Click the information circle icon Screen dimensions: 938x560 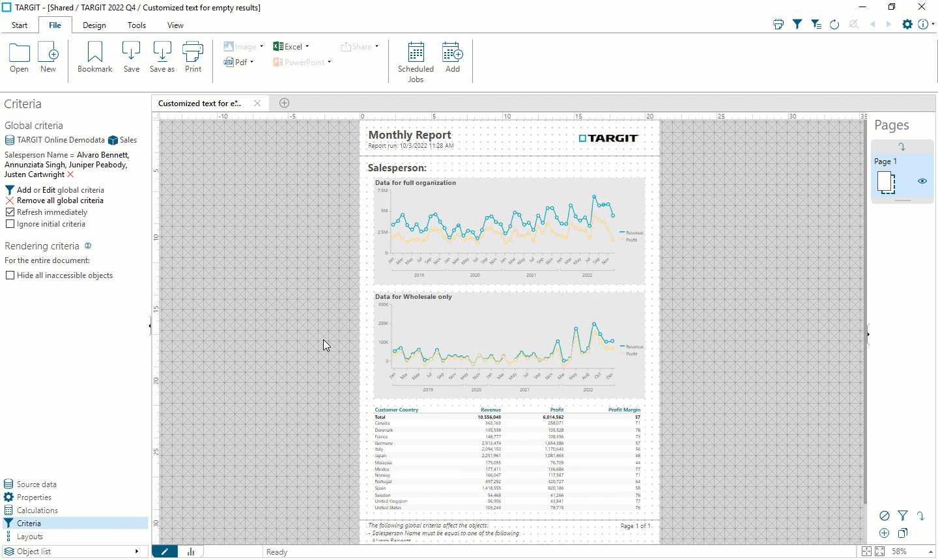pos(923,24)
